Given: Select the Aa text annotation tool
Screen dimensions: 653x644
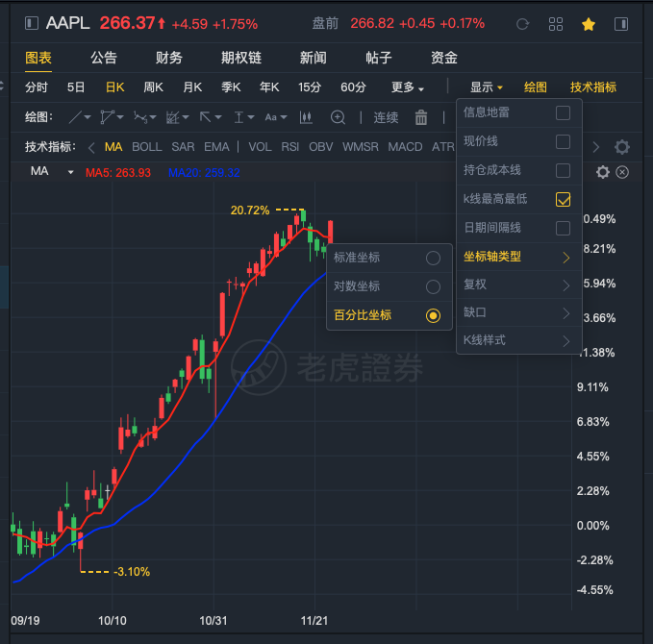Looking at the screenshot, I should click(270, 117).
